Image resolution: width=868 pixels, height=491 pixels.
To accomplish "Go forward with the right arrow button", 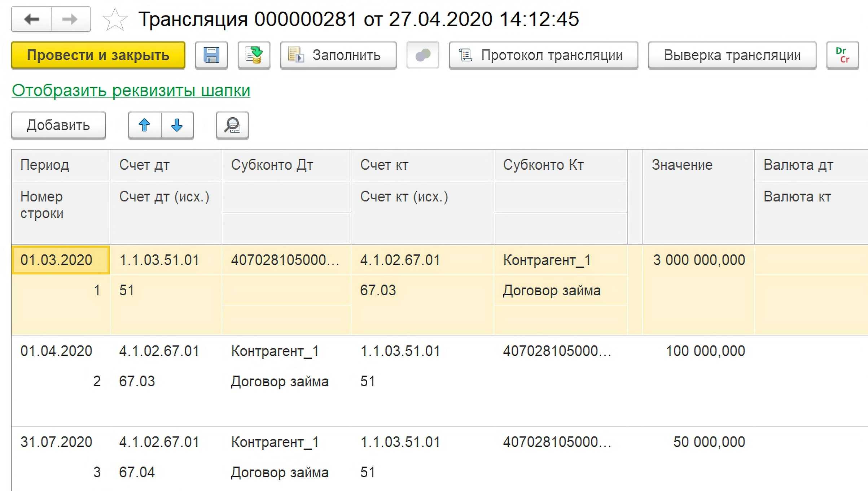I will (x=71, y=19).
